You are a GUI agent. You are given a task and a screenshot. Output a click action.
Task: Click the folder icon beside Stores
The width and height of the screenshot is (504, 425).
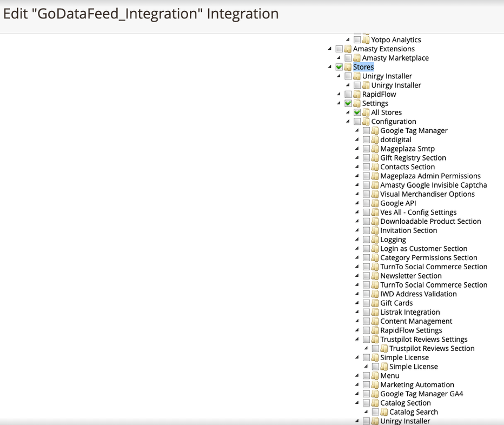348,67
